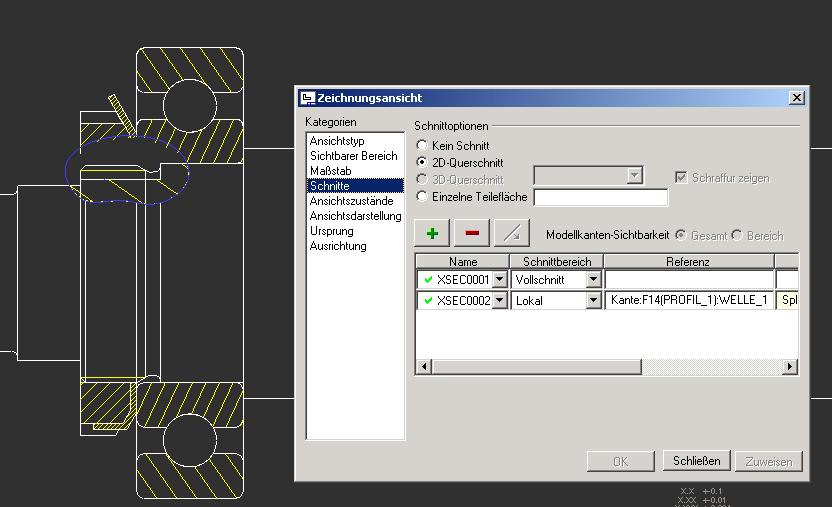
Task: Click the diagonal arrow flip-direction button
Action: [512, 233]
